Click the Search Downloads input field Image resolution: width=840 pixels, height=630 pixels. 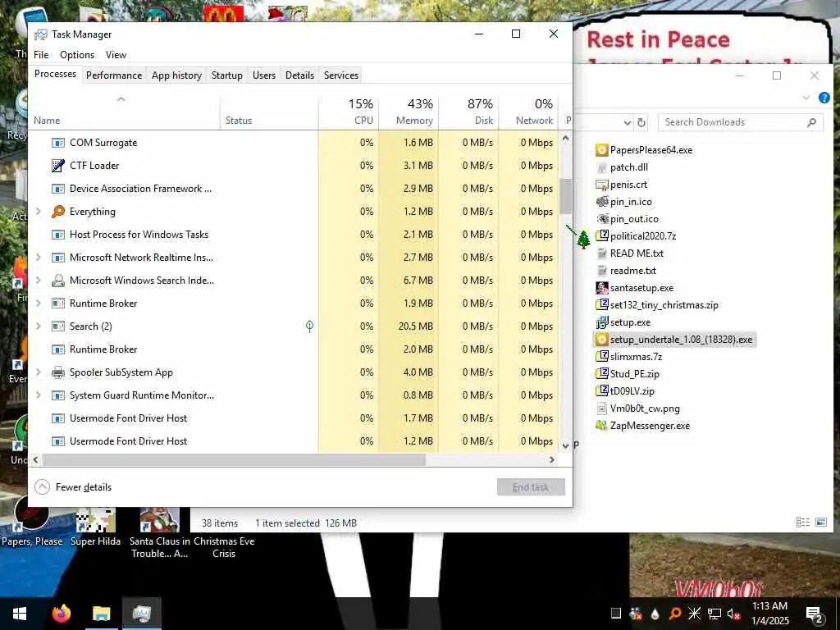click(x=741, y=123)
